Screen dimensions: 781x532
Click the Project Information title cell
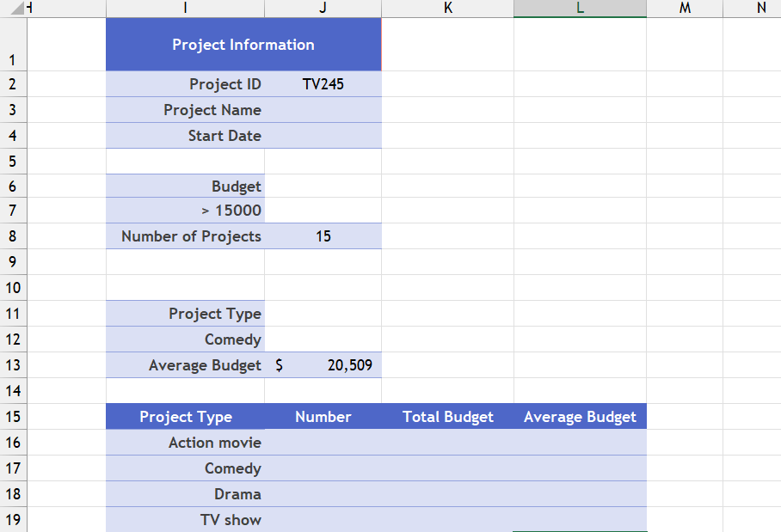(x=243, y=44)
